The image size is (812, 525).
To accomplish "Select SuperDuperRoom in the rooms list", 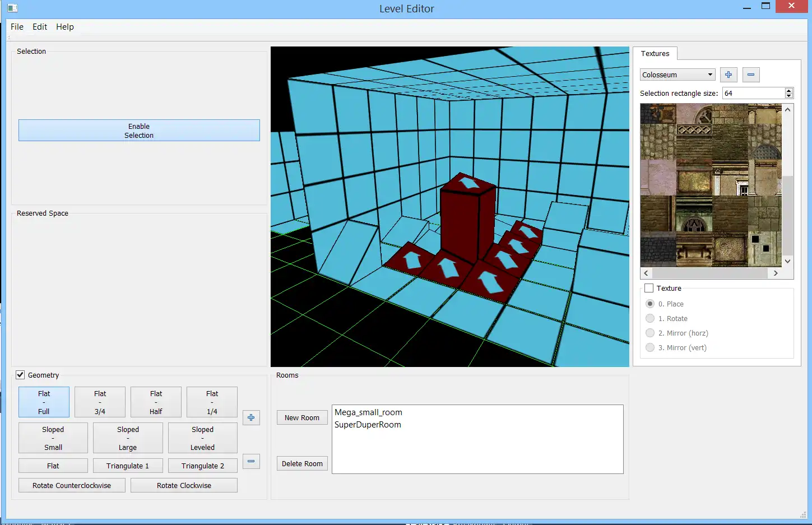I will (x=368, y=425).
